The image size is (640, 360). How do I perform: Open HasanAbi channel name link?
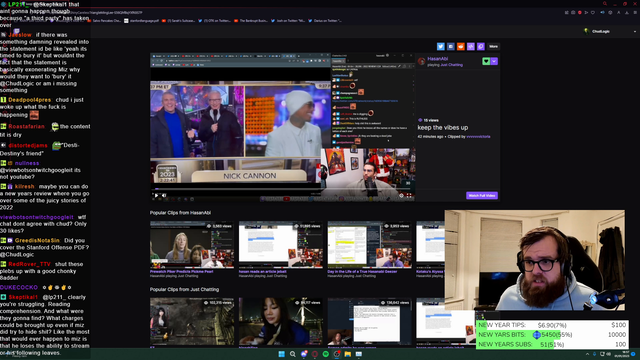tap(438, 59)
